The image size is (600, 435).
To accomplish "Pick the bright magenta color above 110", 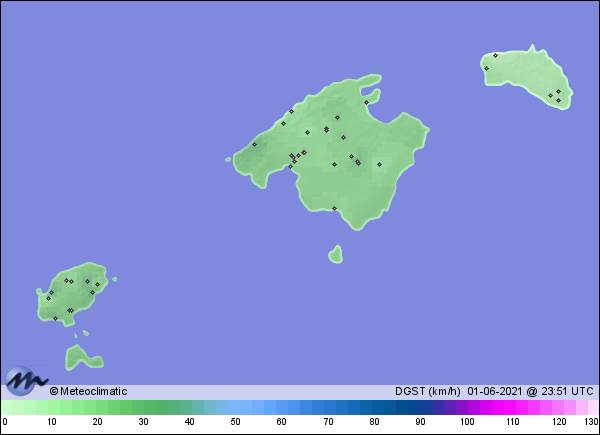I will (x=509, y=407).
